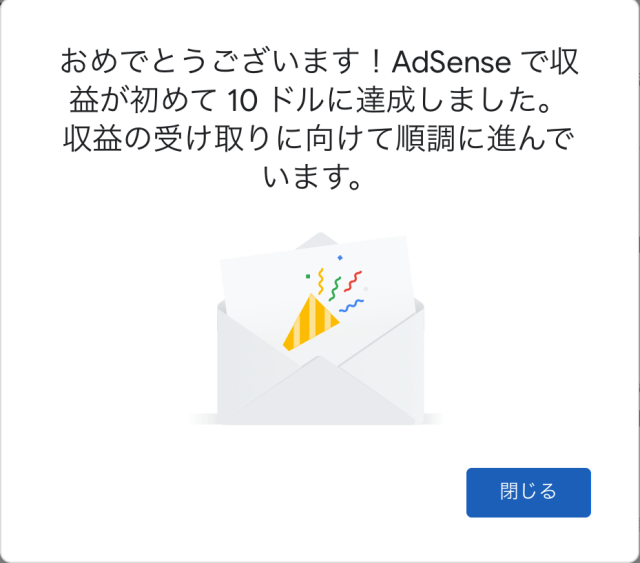Click the gray envelope tip above the card

(x=315, y=240)
